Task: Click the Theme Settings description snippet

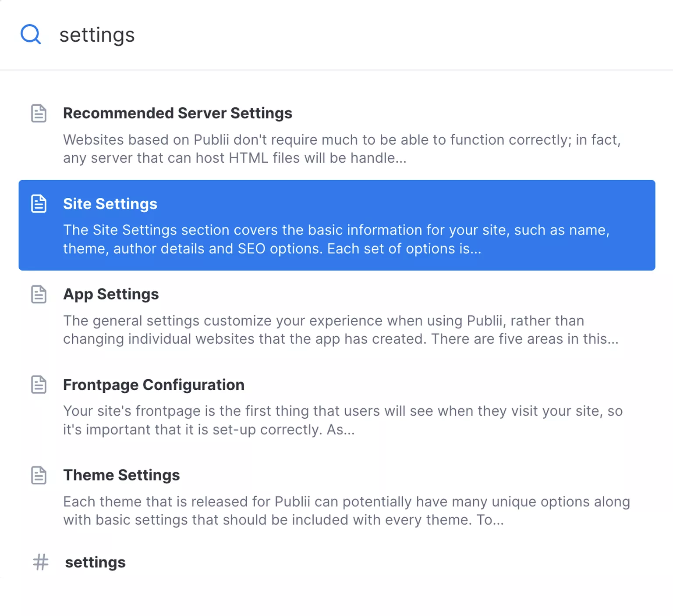Action: click(346, 511)
